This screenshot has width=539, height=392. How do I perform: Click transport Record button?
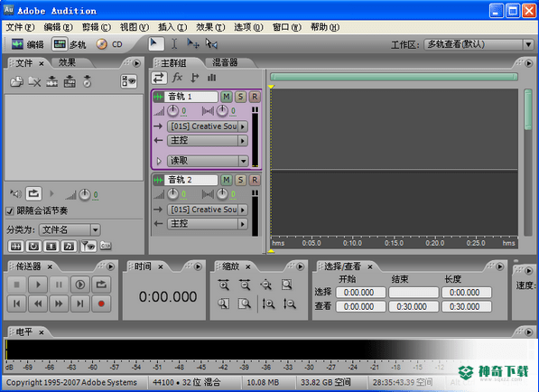point(101,303)
